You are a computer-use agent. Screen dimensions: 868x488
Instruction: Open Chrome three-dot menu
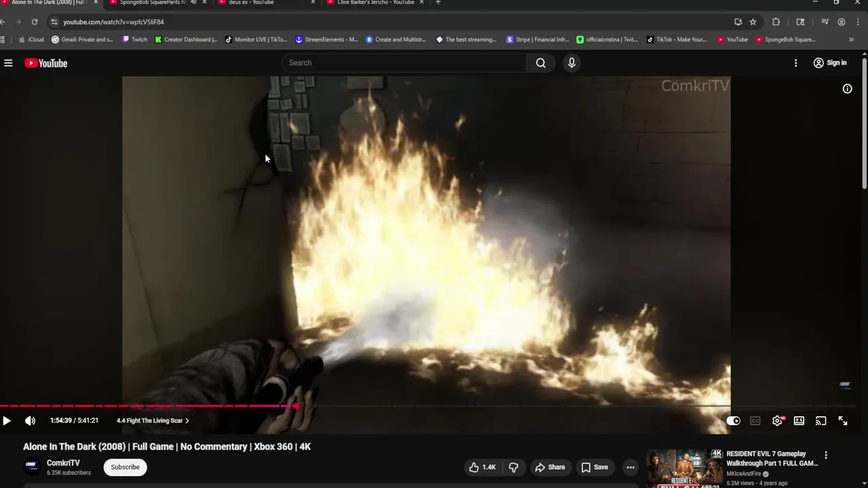[x=857, y=22]
